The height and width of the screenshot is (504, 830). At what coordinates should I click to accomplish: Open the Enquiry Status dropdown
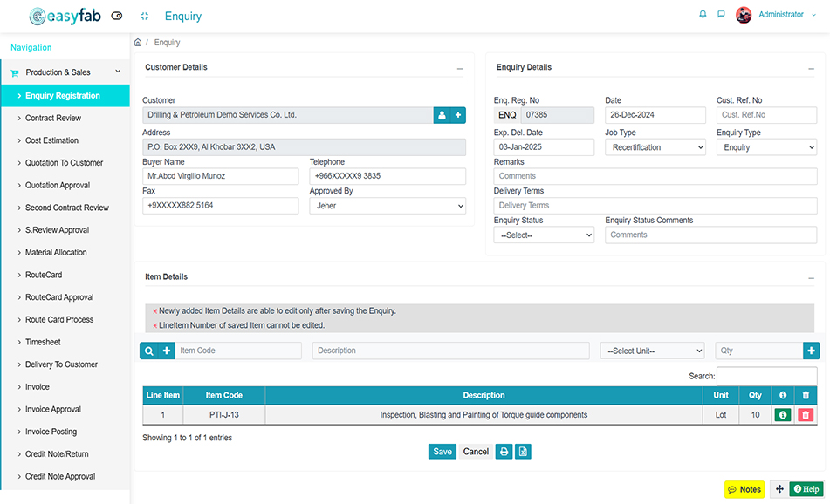[543, 235]
